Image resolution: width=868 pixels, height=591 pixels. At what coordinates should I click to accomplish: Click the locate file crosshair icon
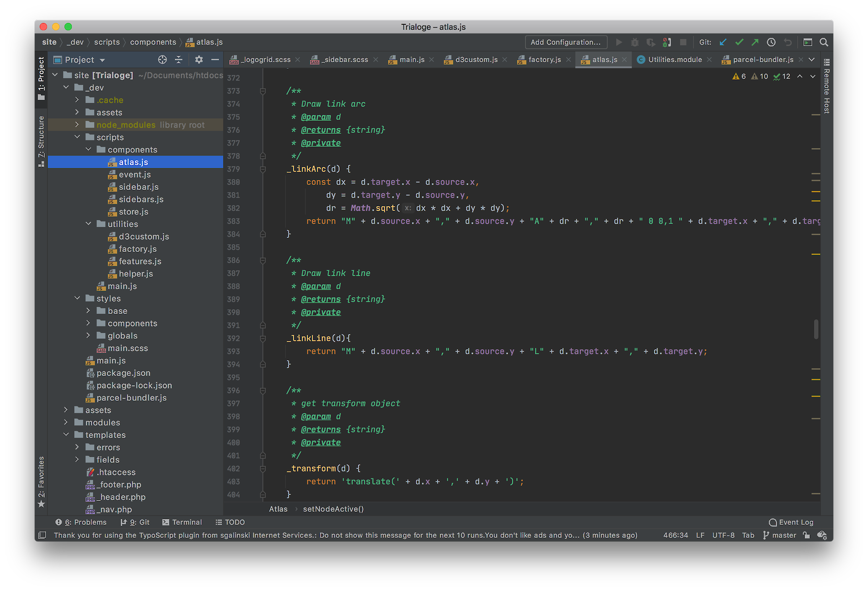(163, 60)
